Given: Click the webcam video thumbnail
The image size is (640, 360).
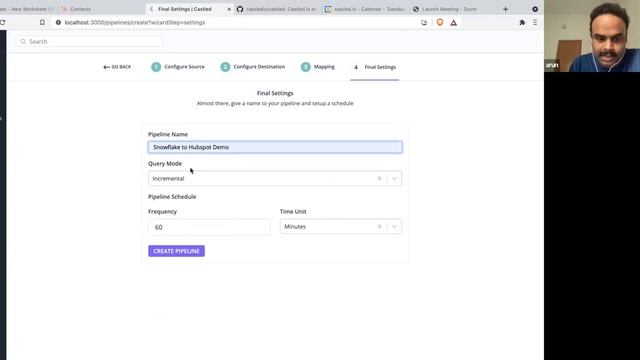Looking at the screenshot, I should (592, 36).
